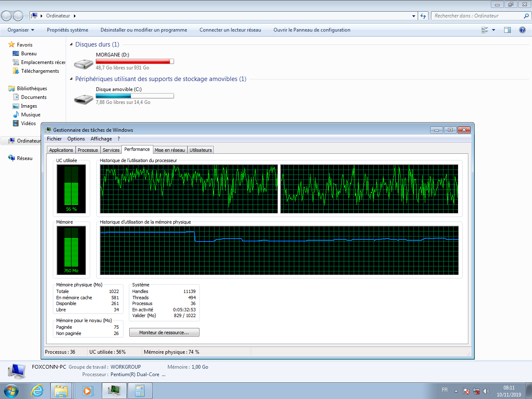Collapse the Disques durs group
Viewport: 532px width, 399px height.
tap(71, 44)
